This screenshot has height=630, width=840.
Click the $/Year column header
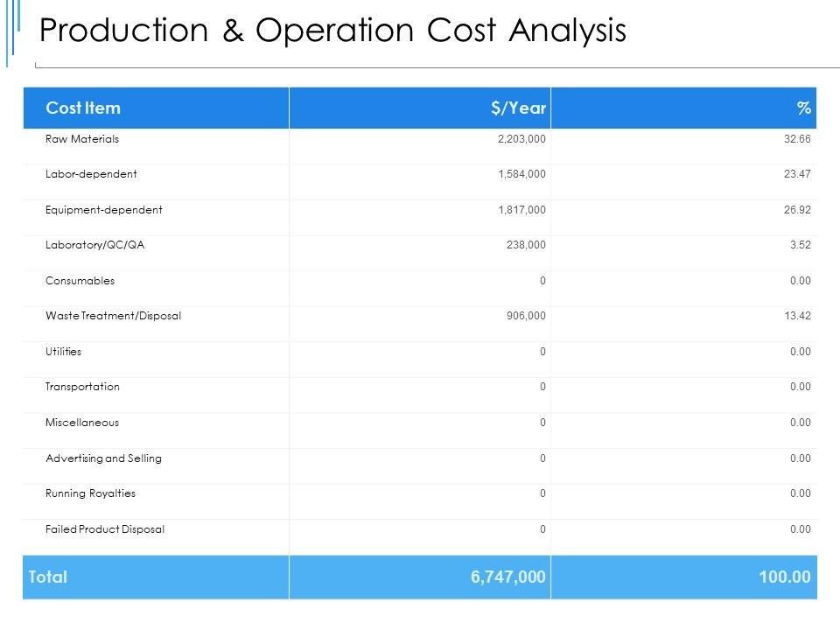(x=518, y=108)
